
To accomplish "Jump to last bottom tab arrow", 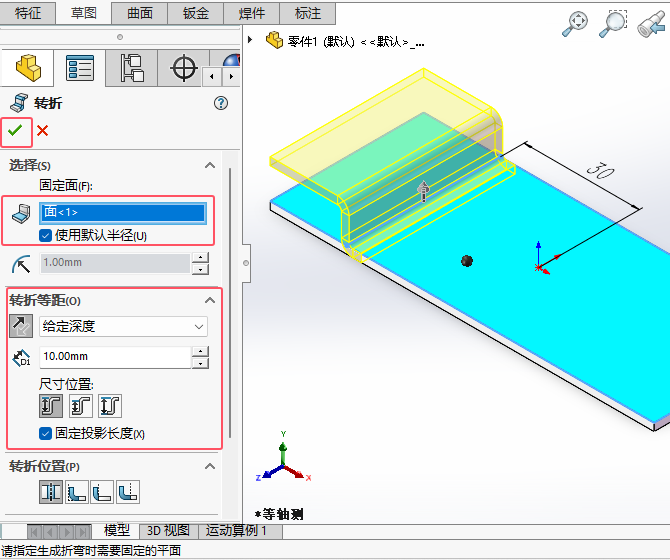I will point(83,532).
